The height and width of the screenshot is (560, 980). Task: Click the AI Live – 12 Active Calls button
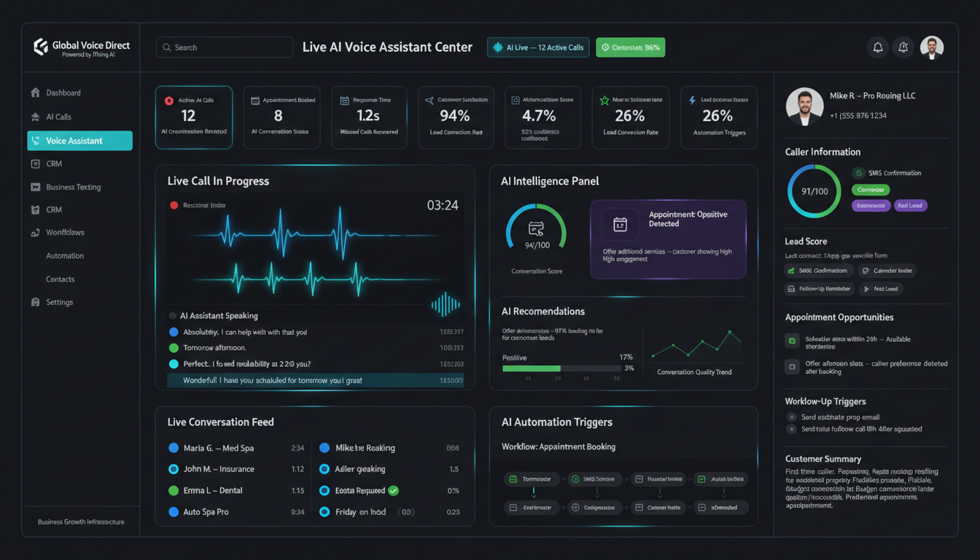coord(538,47)
